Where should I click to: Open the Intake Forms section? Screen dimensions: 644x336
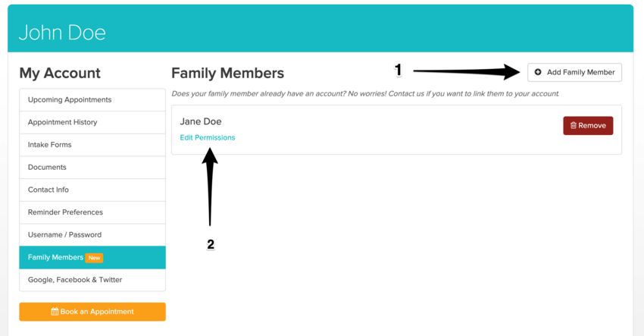50,145
